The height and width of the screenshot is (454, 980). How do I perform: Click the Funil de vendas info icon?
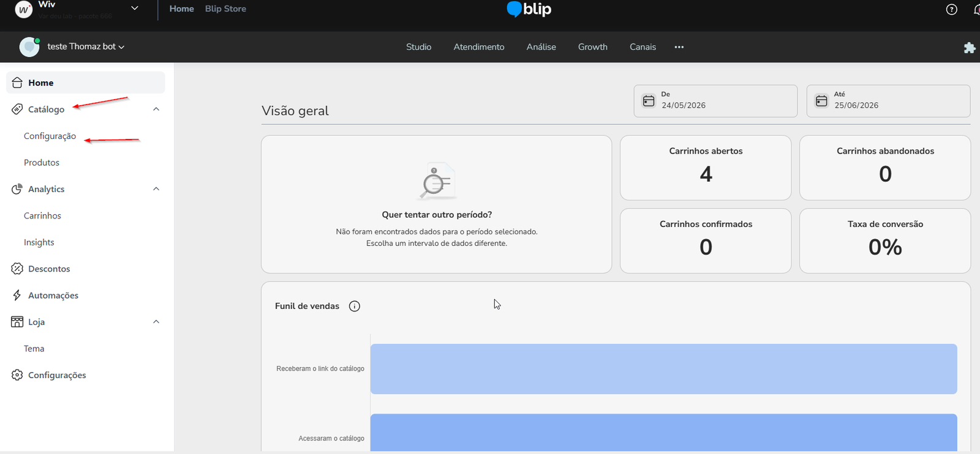(x=355, y=306)
